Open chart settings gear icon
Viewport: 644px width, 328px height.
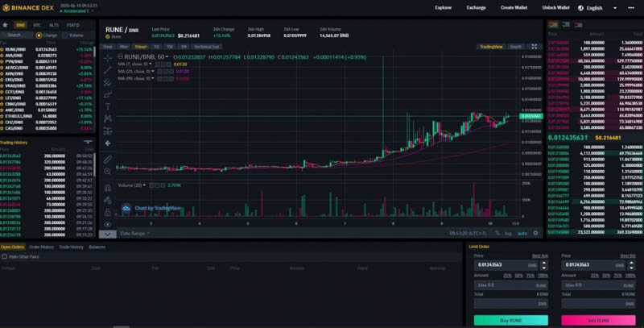(535, 233)
